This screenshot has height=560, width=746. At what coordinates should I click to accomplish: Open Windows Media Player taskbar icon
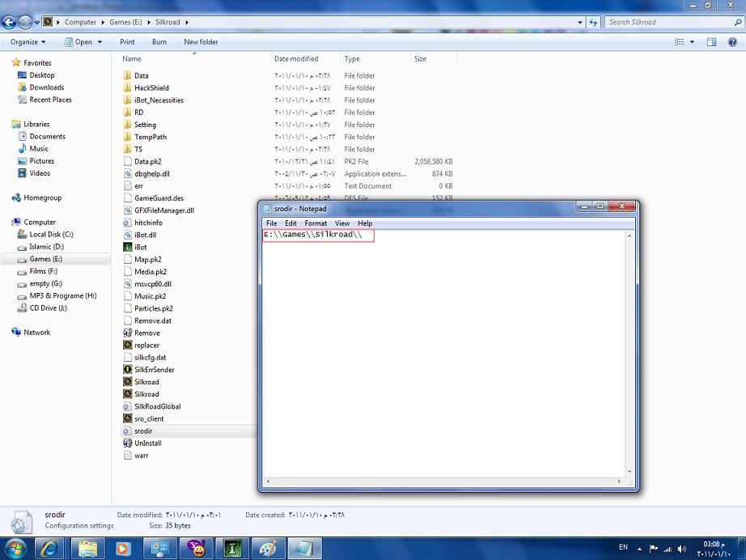point(122,549)
